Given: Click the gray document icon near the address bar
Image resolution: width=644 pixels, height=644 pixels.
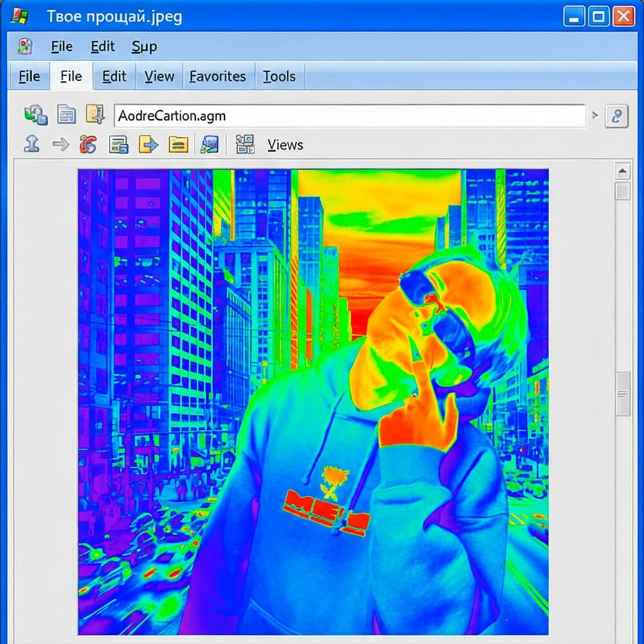Looking at the screenshot, I should [66, 115].
